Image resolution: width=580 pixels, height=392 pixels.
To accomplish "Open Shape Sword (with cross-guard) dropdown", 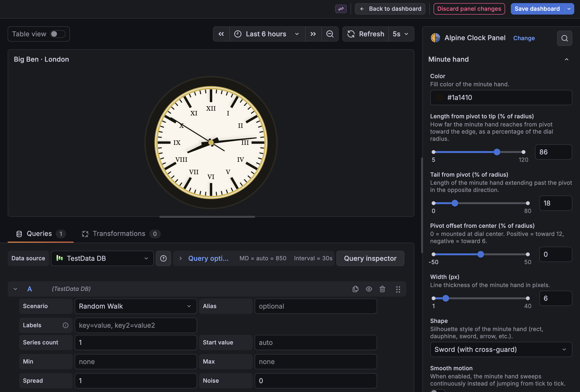I will tap(501, 349).
